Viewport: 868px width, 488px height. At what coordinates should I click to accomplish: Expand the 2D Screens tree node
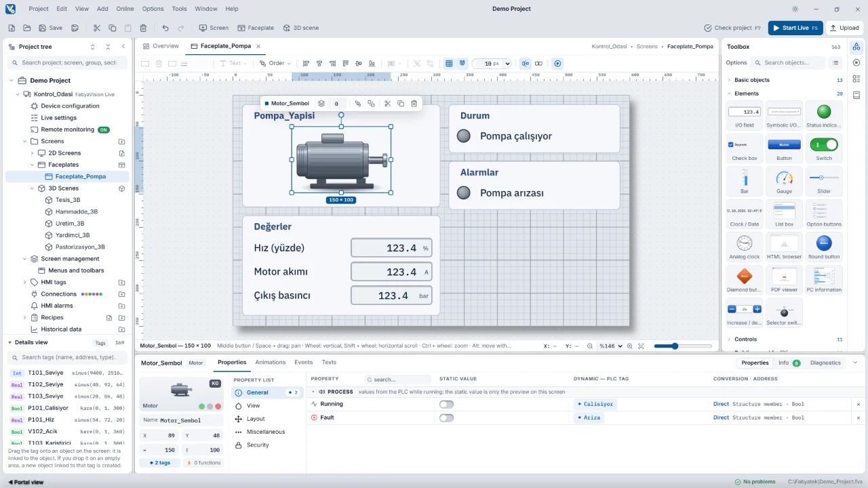pos(31,153)
